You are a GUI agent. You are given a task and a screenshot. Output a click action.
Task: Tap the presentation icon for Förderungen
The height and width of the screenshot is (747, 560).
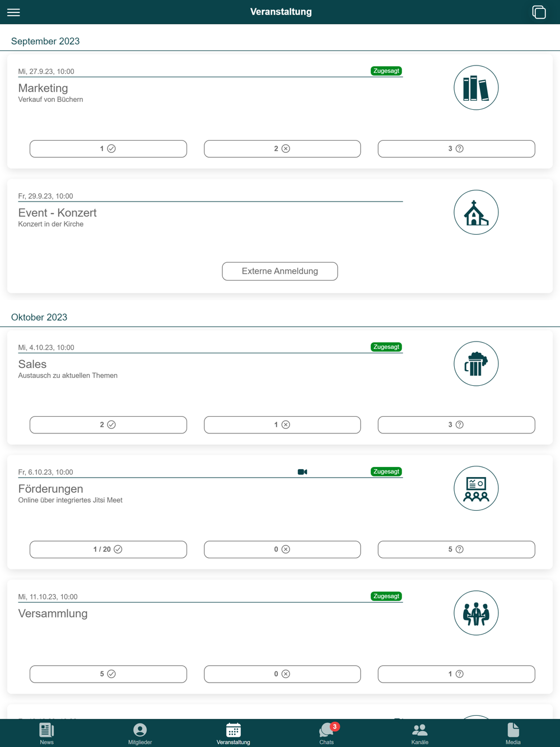(476, 488)
